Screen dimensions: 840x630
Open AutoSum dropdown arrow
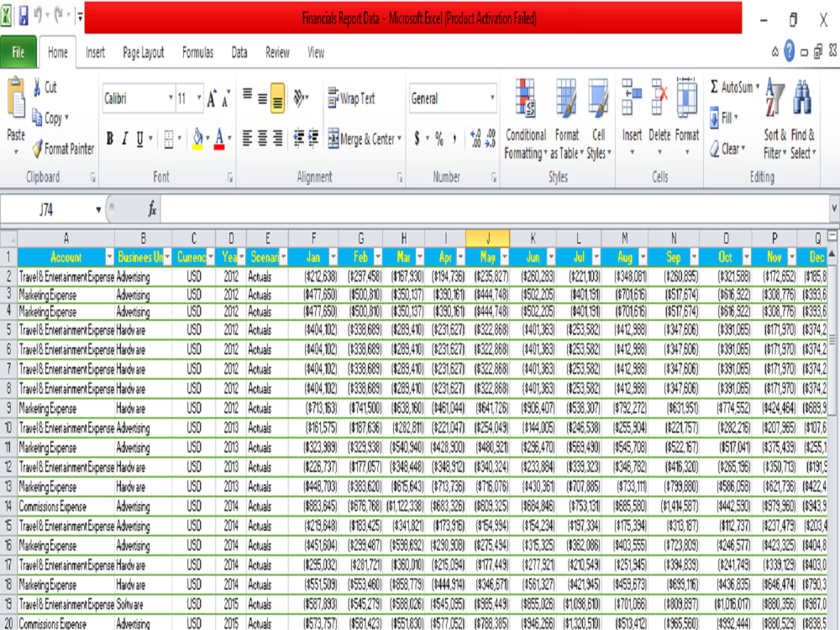pyautogui.click(x=758, y=87)
